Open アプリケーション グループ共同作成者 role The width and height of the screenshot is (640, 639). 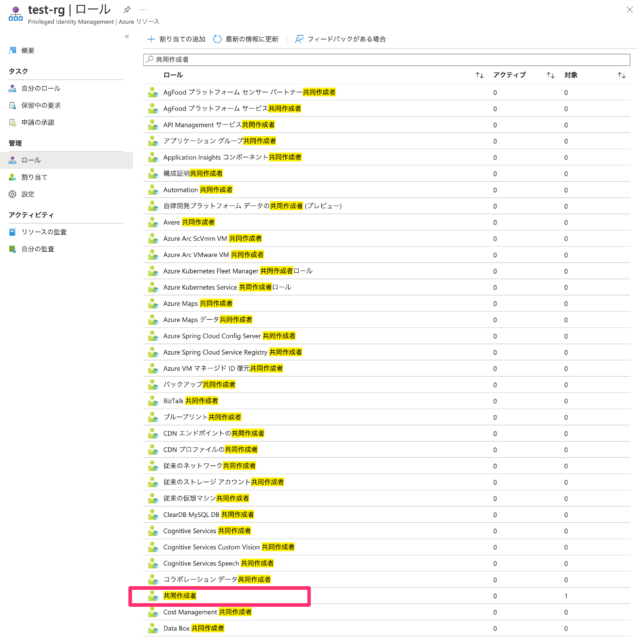point(220,141)
